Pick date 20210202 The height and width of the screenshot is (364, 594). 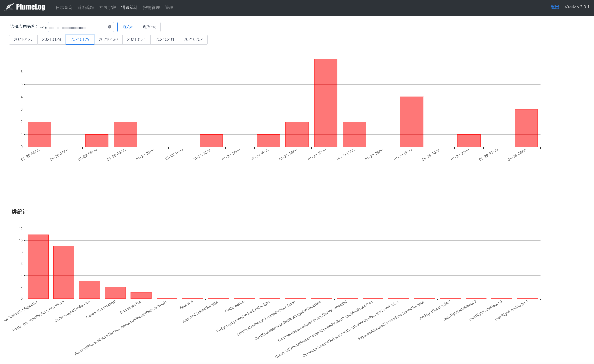coord(193,40)
